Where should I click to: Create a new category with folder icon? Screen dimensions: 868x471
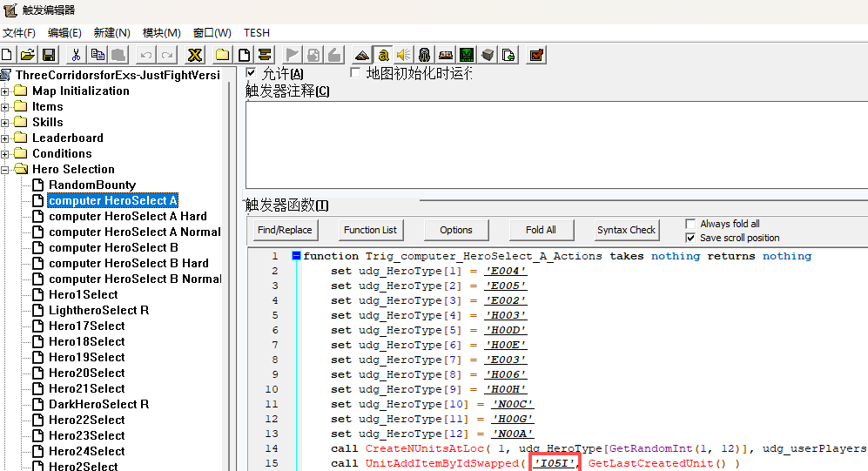click(222, 55)
